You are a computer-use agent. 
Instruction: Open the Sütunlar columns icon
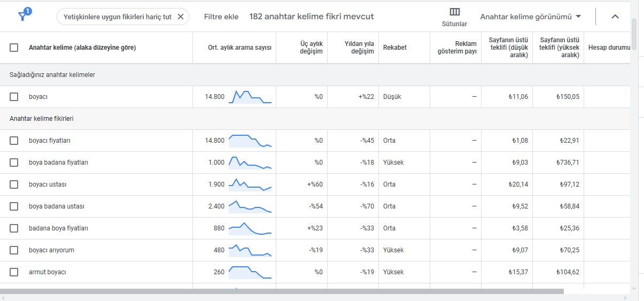click(x=454, y=12)
